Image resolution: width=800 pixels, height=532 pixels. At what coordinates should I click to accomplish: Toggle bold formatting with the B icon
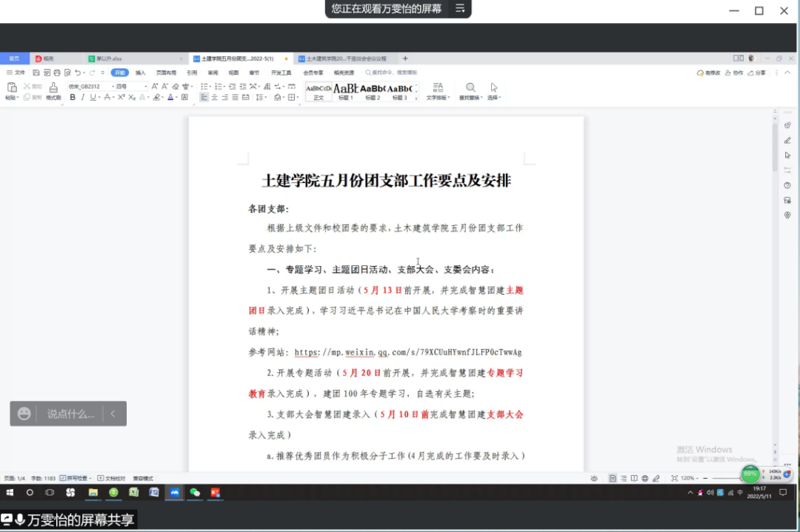pos(73,97)
